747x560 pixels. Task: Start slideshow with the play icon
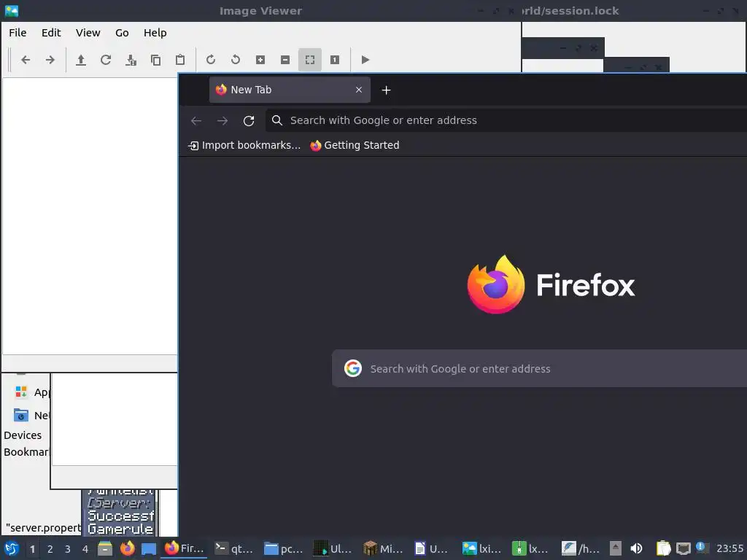coord(365,60)
